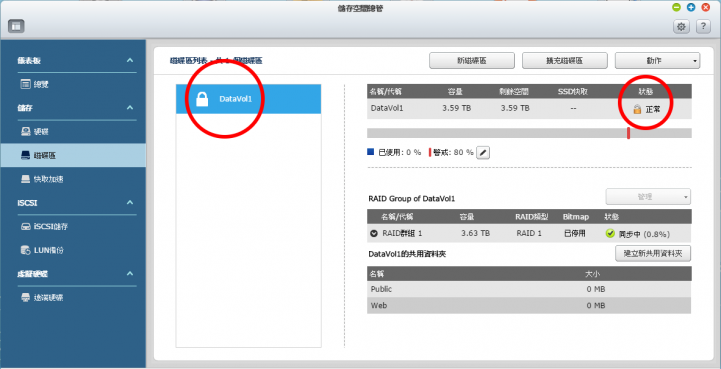Select 硬碟 in the sidebar

73,132
